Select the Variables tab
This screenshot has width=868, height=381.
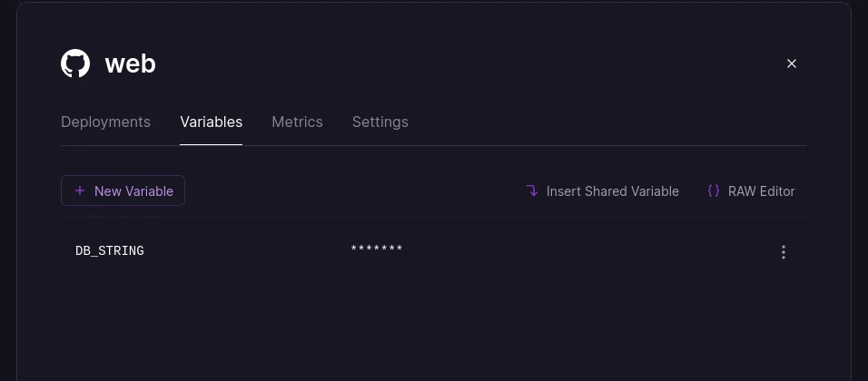[x=211, y=122]
